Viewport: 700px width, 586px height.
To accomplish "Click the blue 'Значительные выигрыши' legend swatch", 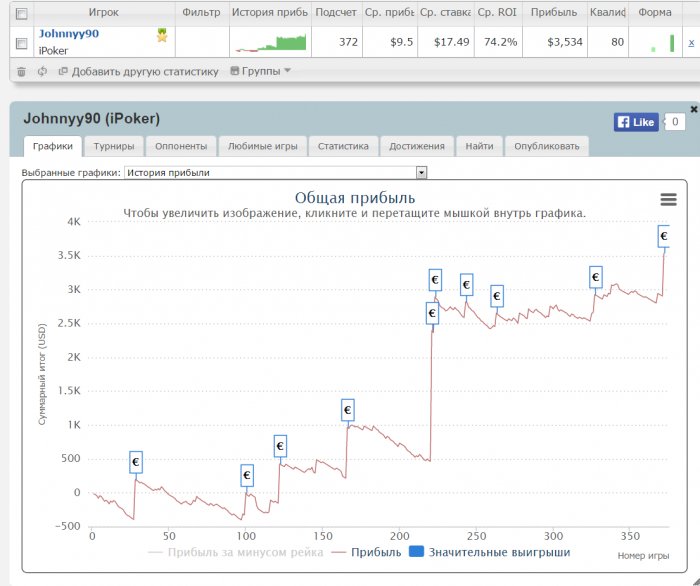I will pyautogui.click(x=417, y=552).
